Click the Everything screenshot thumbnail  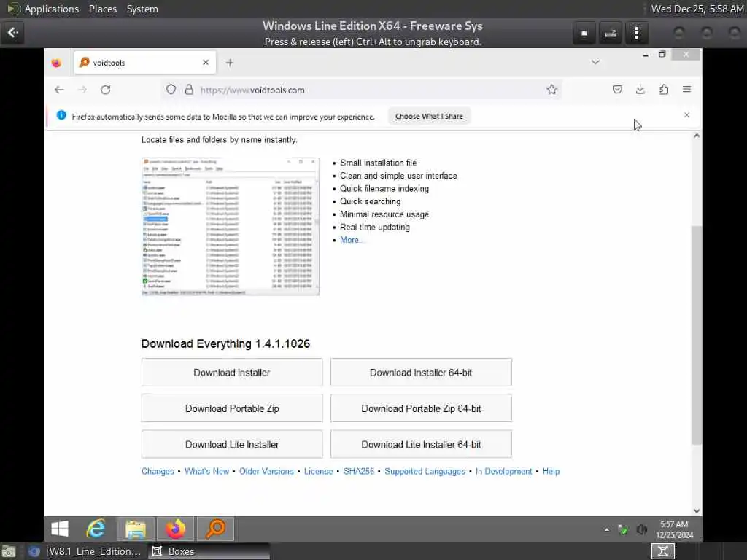pos(230,226)
